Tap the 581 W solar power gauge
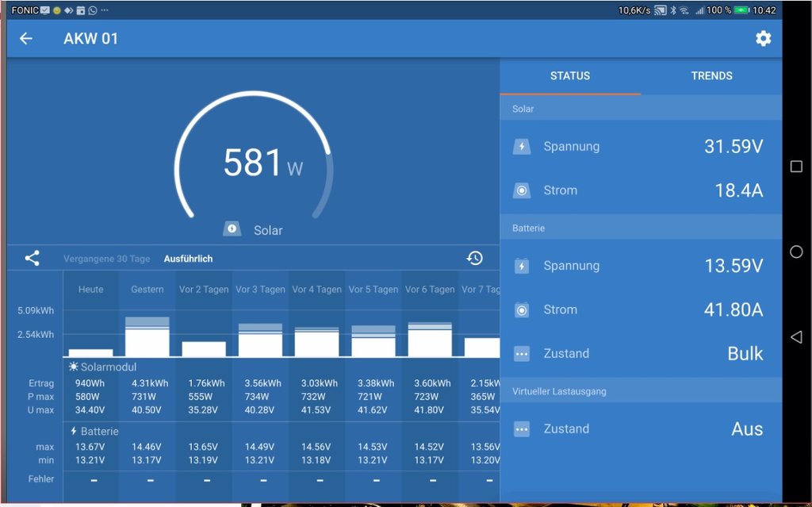 (254, 163)
